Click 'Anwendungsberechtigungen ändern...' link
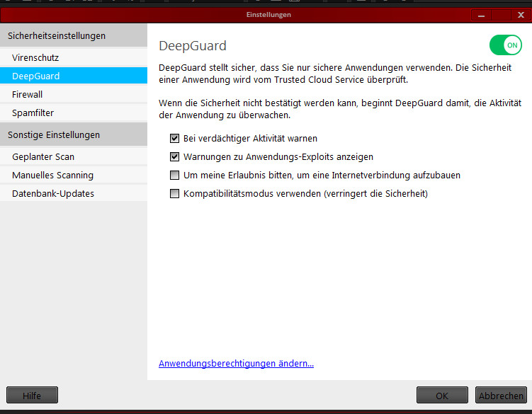The height and width of the screenshot is (414, 532). coord(236,363)
